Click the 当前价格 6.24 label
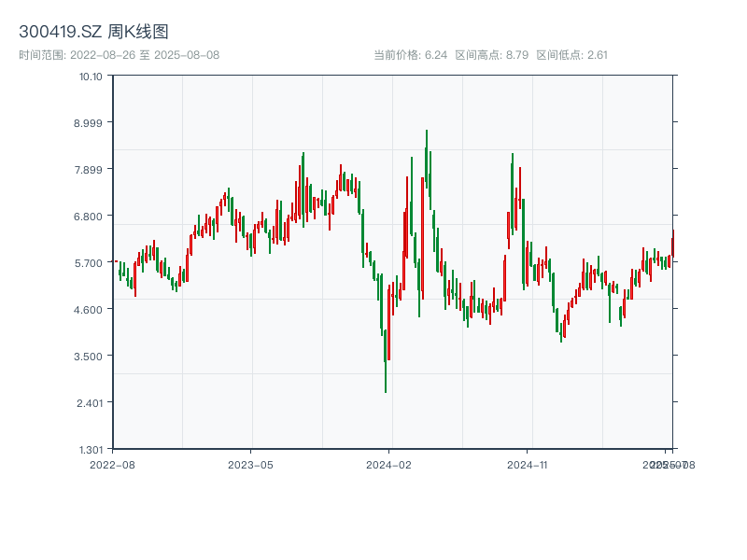The width and height of the screenshot is (747, 560). click(x=410, y=55)
